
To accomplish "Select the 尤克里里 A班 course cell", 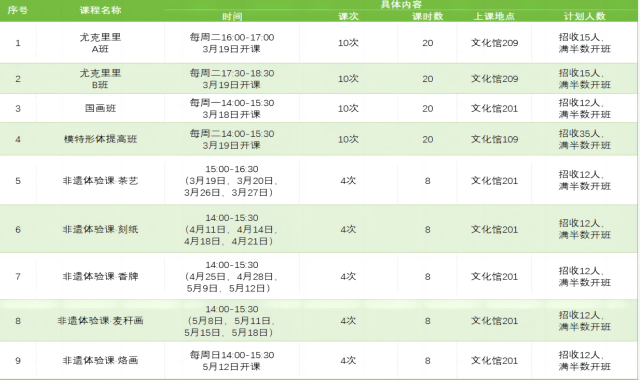I will [x=100, y=43].
